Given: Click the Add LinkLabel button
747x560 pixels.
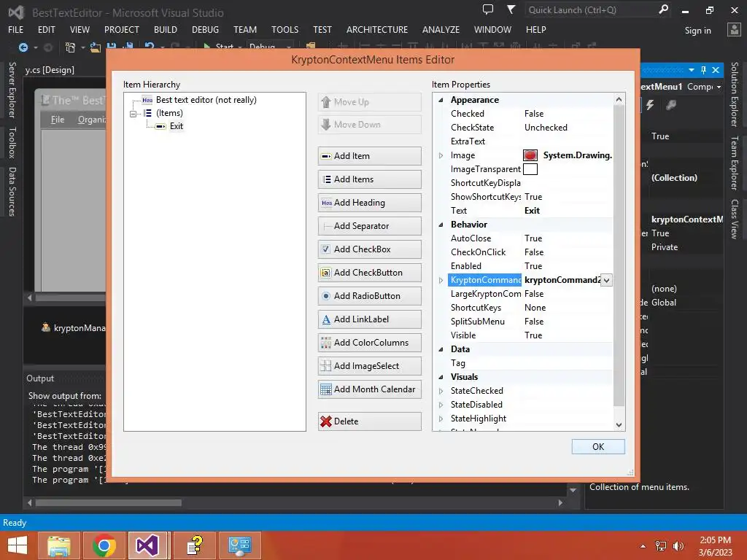Looking at the screenshot, I should (369, 319).
